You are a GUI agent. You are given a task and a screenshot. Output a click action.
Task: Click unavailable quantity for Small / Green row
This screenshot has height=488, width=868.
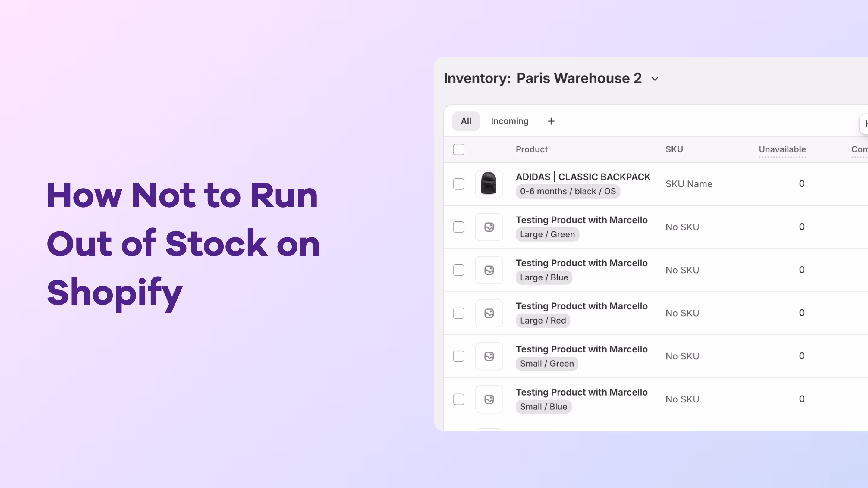[801, 356]
